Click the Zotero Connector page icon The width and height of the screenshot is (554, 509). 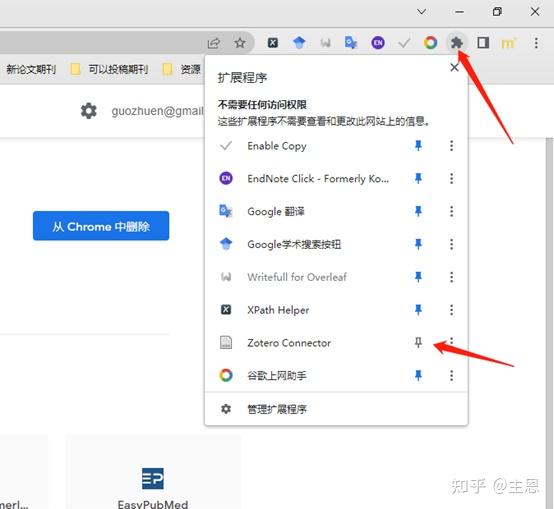pyautogui.click(x=226, y=342)
